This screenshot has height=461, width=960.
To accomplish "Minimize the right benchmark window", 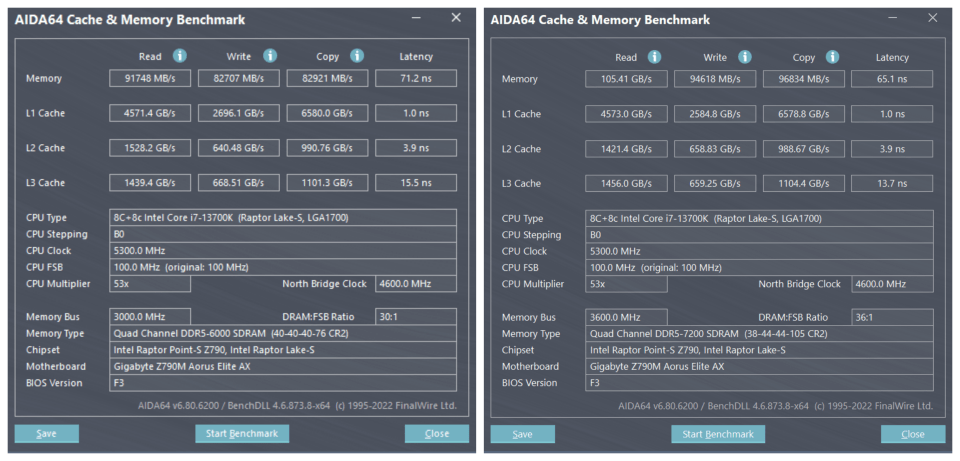I will 892,18.
